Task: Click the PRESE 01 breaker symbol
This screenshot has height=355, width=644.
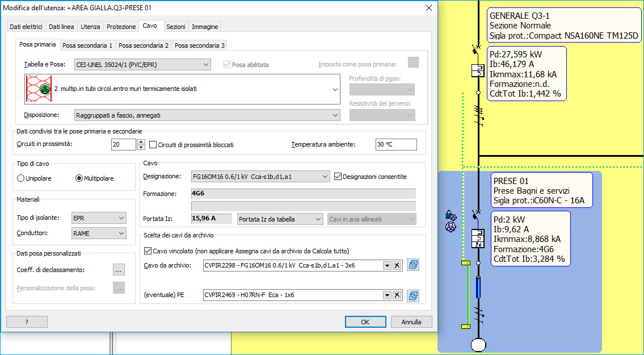Action: pyautogui.click(x=477, y=239)
